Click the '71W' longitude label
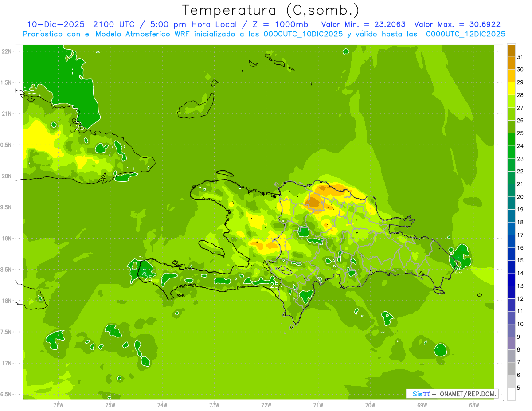 [x=318, y=405]
